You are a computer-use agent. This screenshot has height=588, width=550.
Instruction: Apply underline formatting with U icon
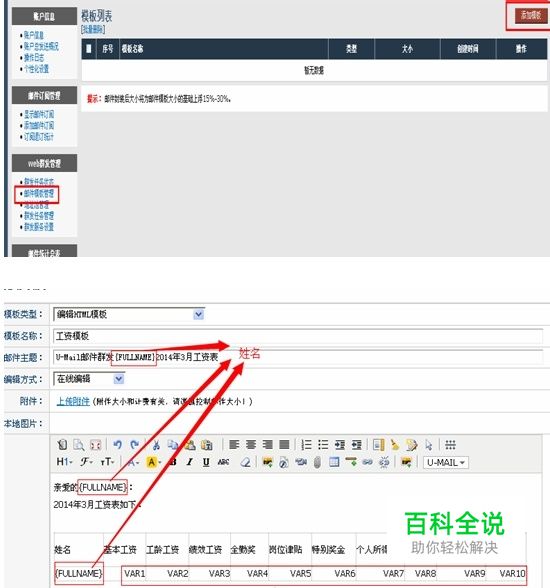click(x=206, y=462)
